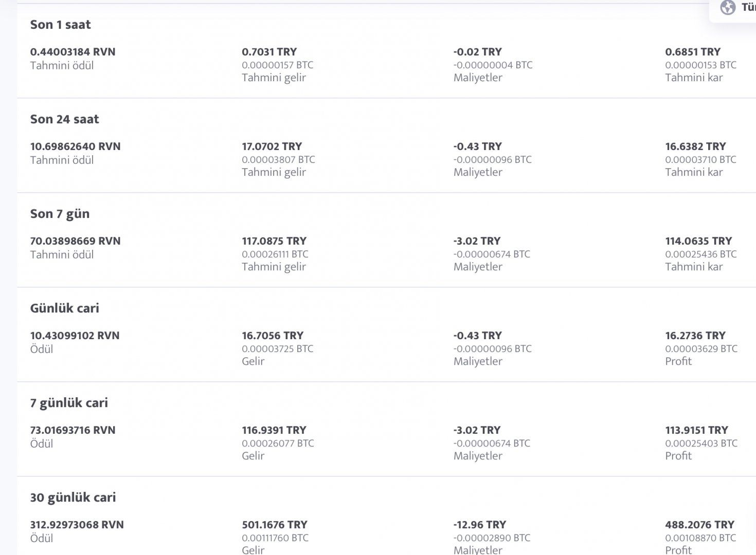Select the -12.96 TRY costs value

coord(479,525)
